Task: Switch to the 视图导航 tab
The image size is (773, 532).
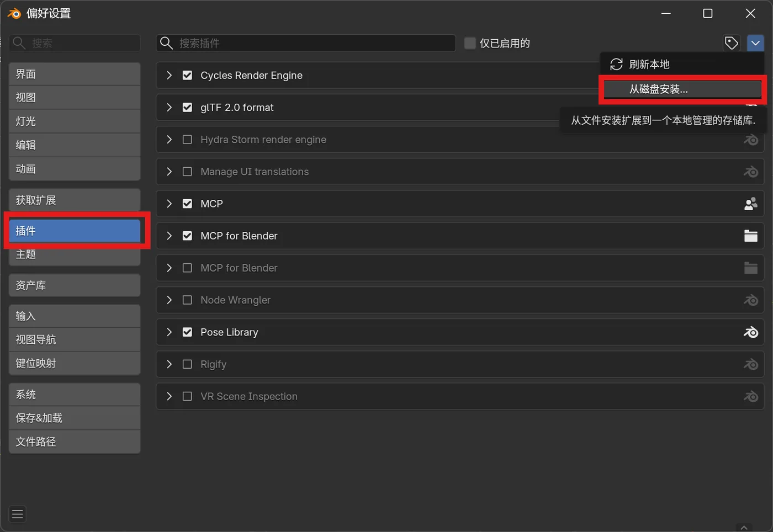Action: click(x=75, y=340)
